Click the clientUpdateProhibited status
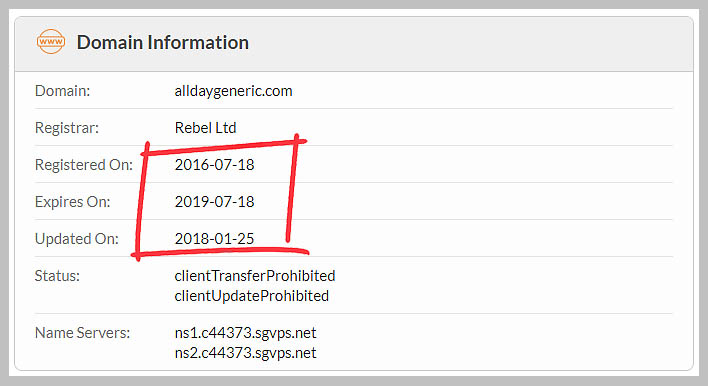The image size is (708, 386). click(252, 296)
